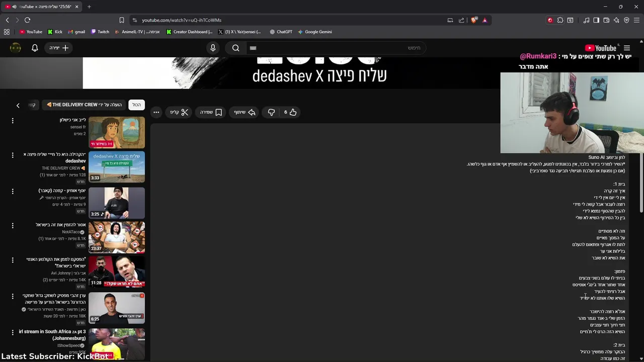Image resolution: width=644 pixels, height=362 pixels.
Task: Open the AnimeIL-TV bookmark
Action: point(137,32)
